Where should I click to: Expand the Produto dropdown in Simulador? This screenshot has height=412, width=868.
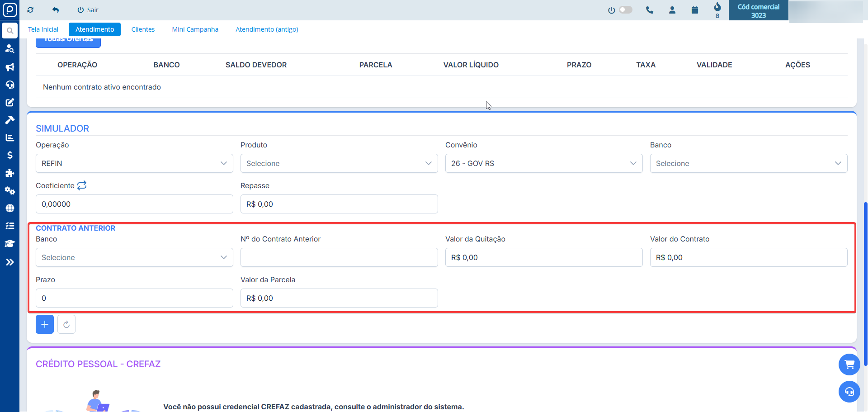[339, 163]
